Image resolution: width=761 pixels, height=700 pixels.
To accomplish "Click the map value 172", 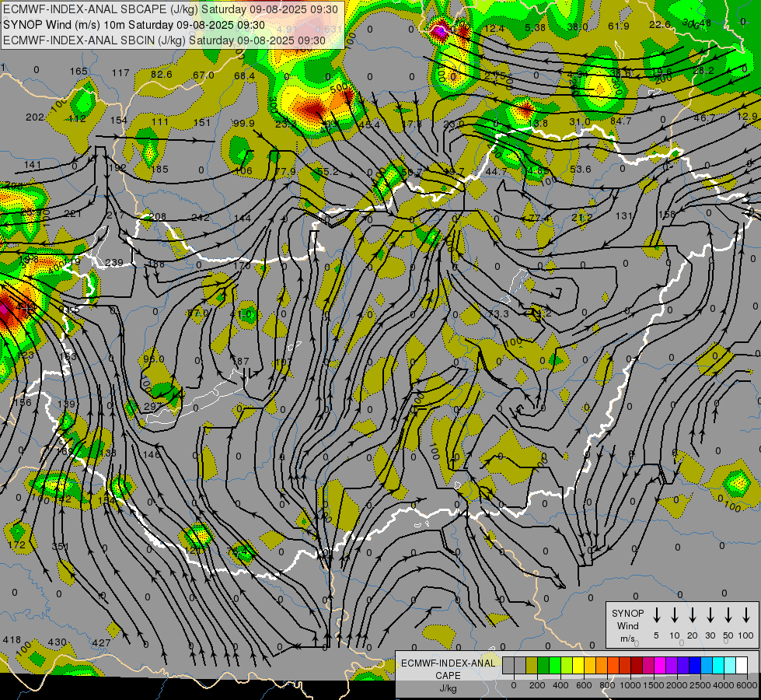I will tap(16, 545).
